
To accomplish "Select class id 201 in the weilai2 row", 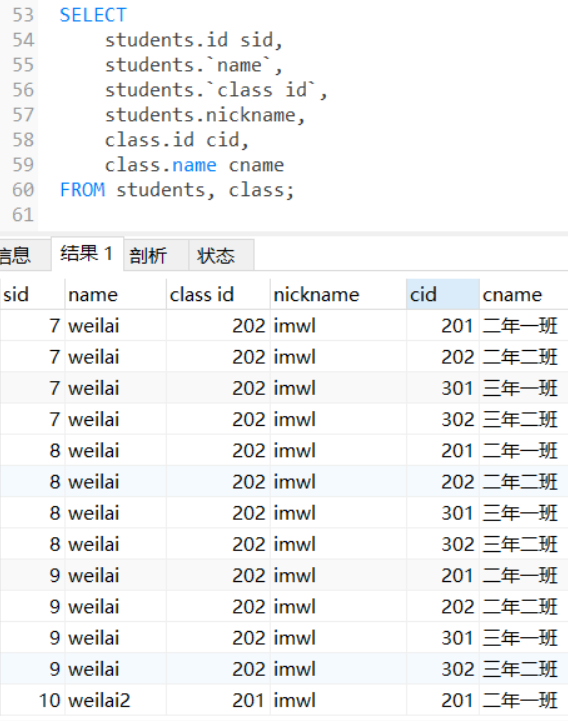I will coord(218,700).
